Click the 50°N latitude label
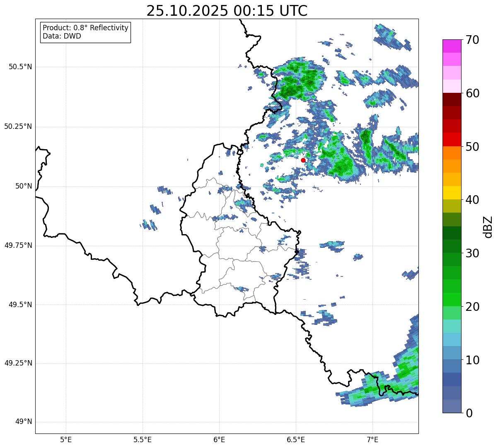Viewport: 498px width, 448px height. pos(23,186)
